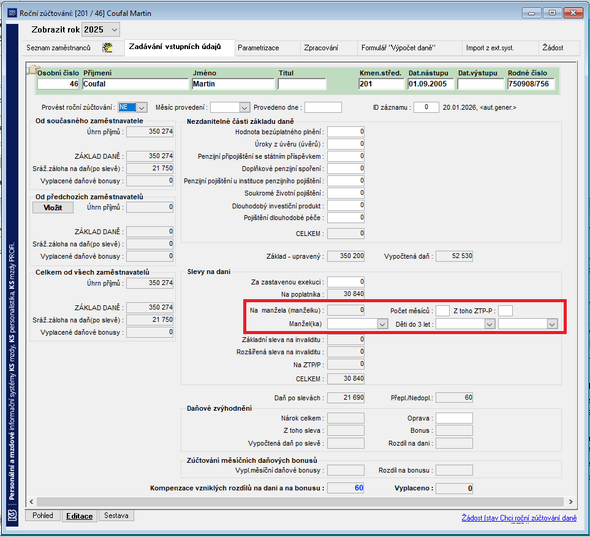The image size is (590, 537).
Task: Click the KS logo icon at sidebar bottom
Action: (12, 514)
